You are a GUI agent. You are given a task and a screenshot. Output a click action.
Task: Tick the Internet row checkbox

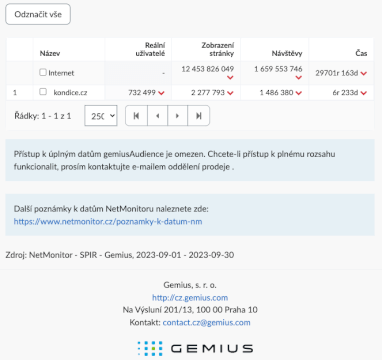coord(43,72)
